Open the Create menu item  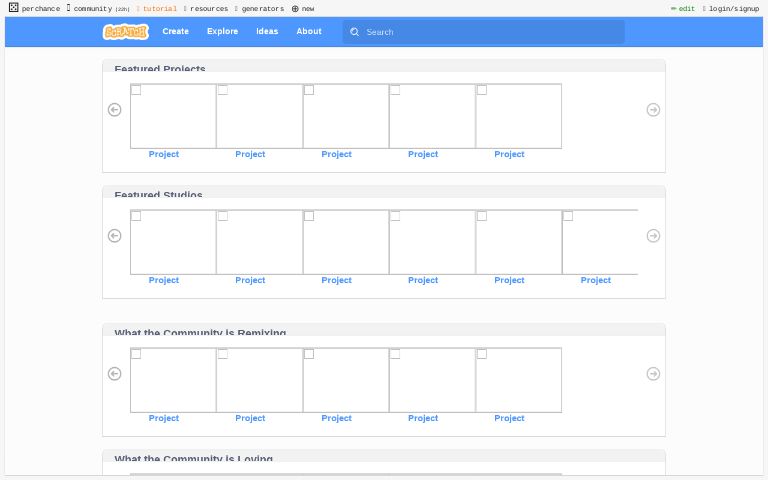pos(175,32)
